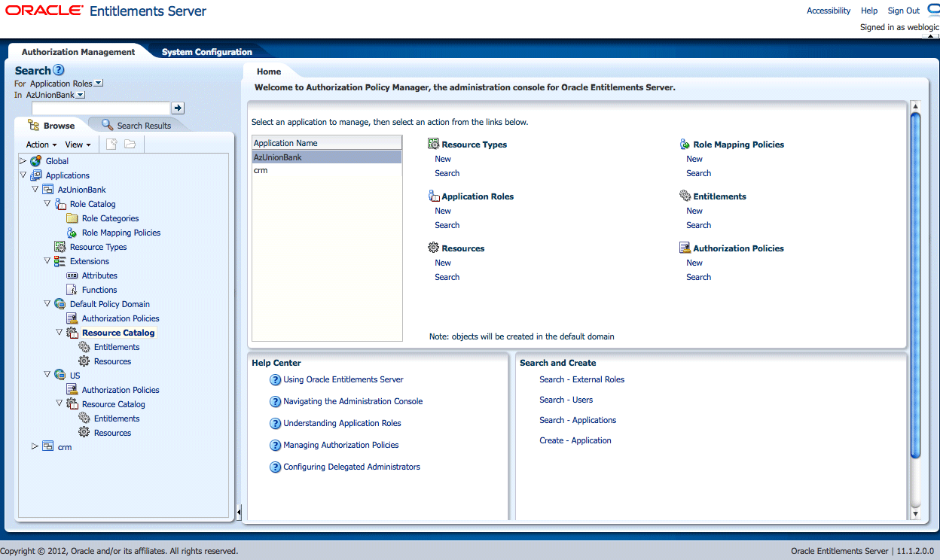Collapse the US domain node
Image resolution: width=940 pixels, height=560 pixels.
click(47, 376)
